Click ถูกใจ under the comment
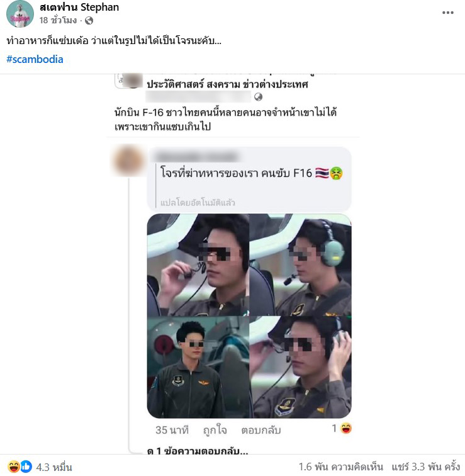 [215, 430]
